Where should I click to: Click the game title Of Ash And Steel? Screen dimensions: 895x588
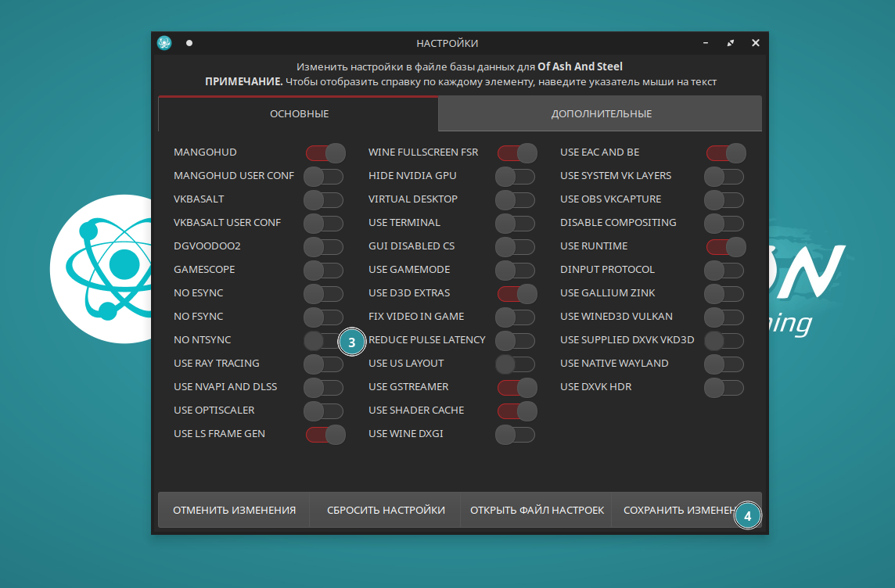(x=580, y=66)
